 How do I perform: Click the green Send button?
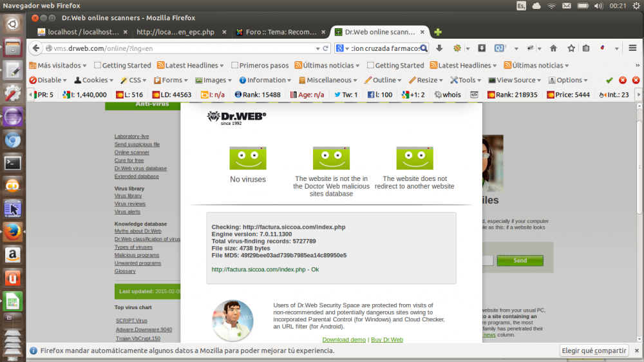pyautogui.click(x=520, y=260)
